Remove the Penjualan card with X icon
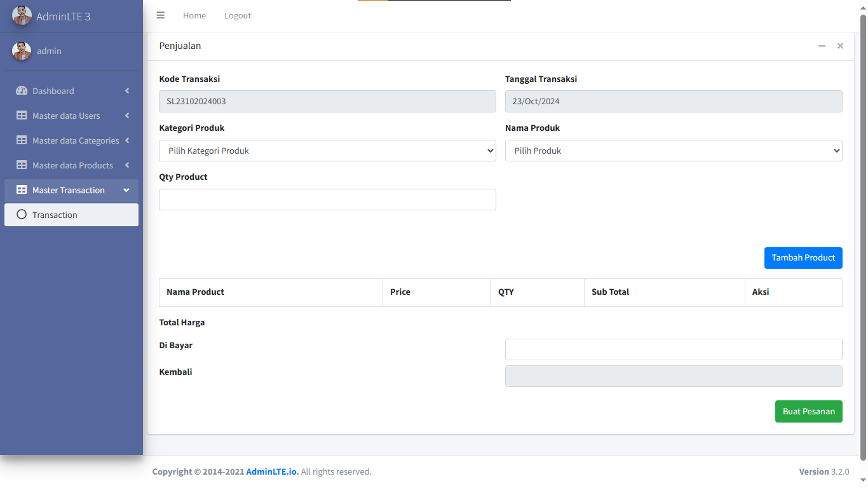 [x=840, y=46]
